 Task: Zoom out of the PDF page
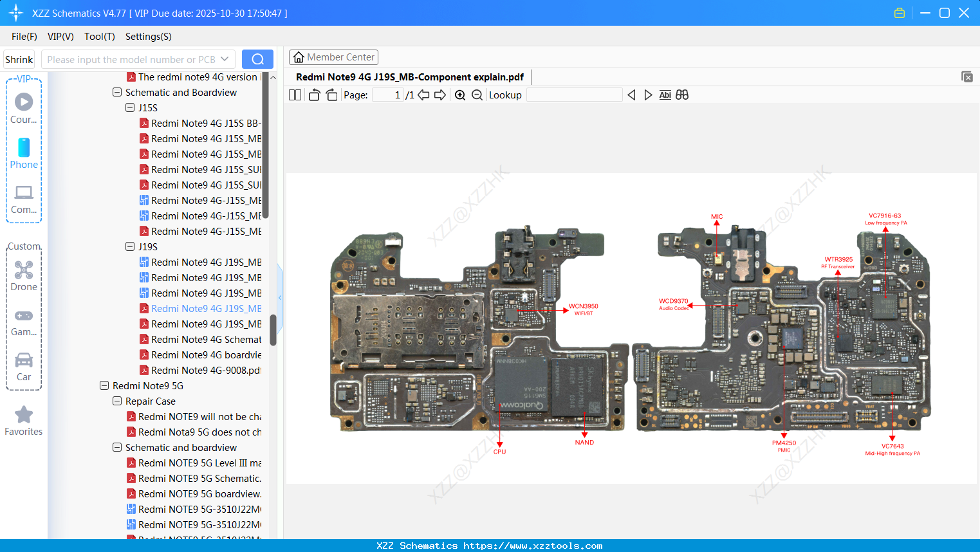click(x=477, y=95)
